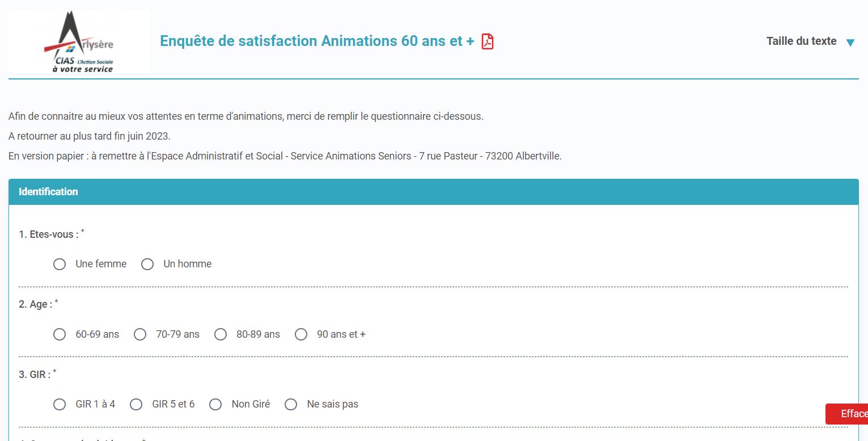Click the Etes-vous question label
Image resolution: width=868 pixels, height=441 pixels.
(49, 234)
